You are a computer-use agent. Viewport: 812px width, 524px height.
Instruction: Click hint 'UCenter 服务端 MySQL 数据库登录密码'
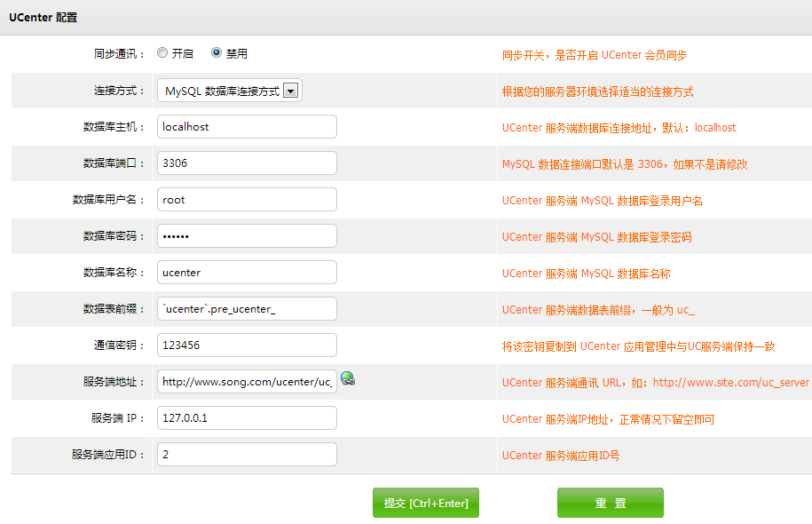tap(596, 237)
